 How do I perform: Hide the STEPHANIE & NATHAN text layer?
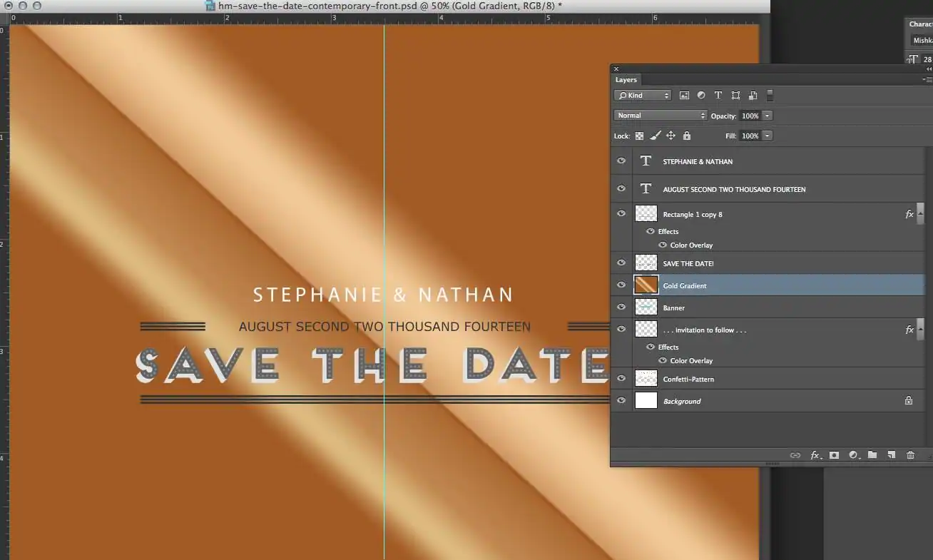pyautogui.click(x=621, y=161)
